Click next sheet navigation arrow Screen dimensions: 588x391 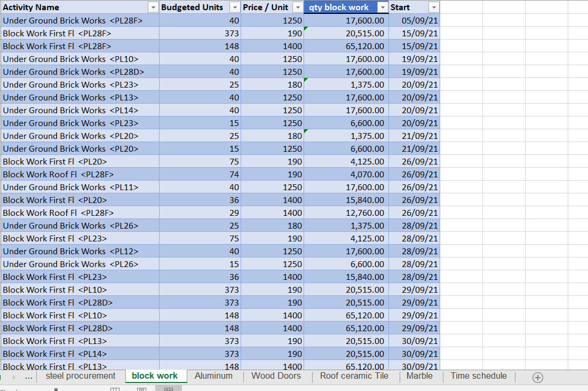[14, 377]
